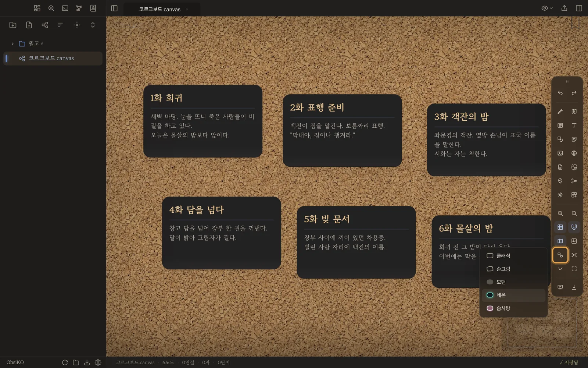Add a location pin marker

point(560,181)
